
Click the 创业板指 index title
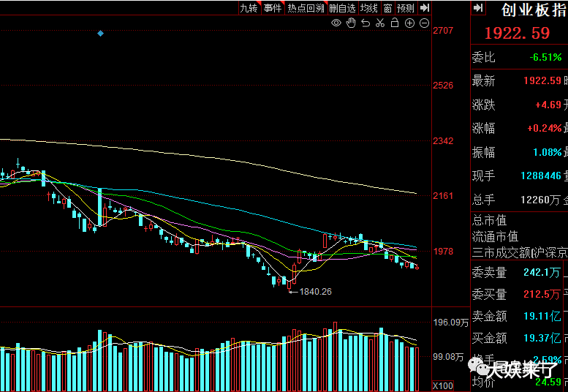tap(534, 10)
